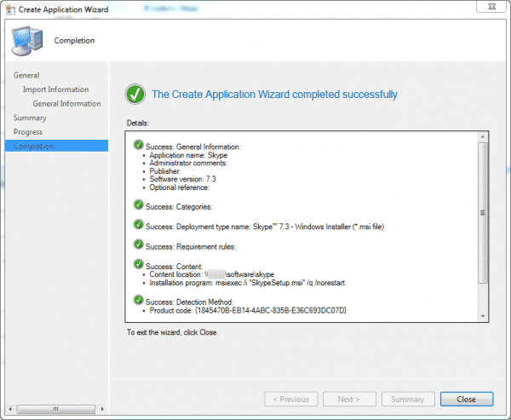Image resolution: width=511 pixels, height=420 pixels.
Task: Select Import Information step in sidebar
Action: pyautogui.click(x=55, y=89)
